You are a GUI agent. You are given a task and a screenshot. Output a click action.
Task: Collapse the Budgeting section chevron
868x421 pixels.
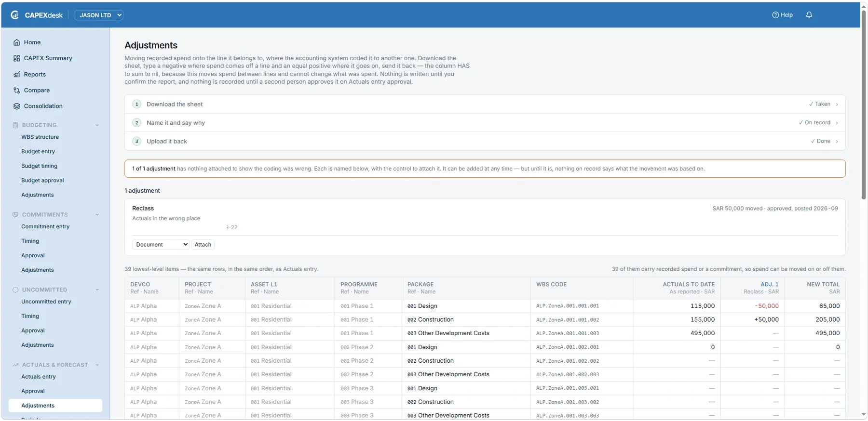[97, 125]
